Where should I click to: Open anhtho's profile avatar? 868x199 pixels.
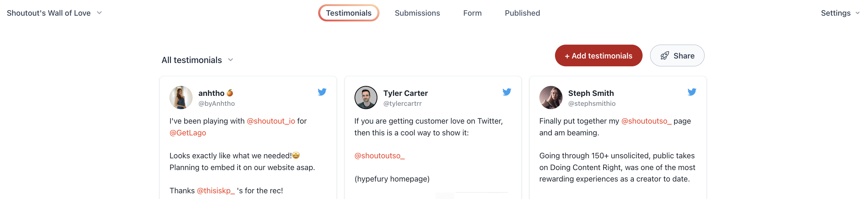(181, 97)
